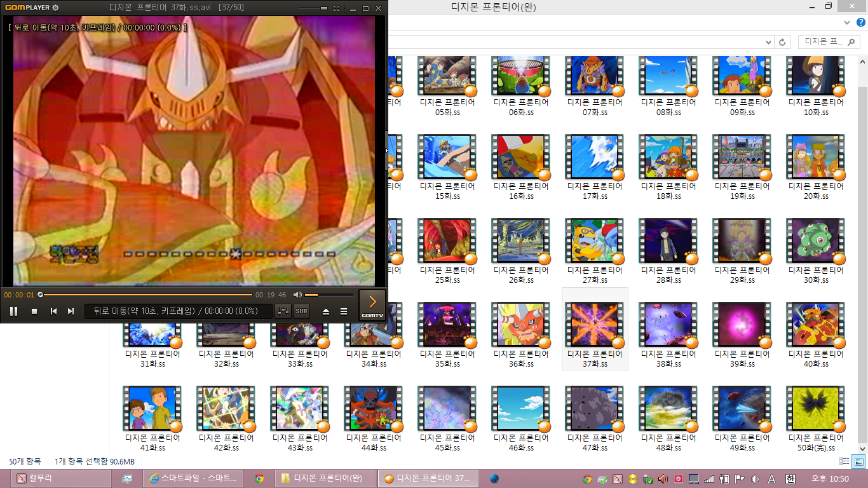Switch to 디지몬 프론티어(완) folder taskbar button
Image resolution: width=868 pixels, height=488 pixels.
[x=324, y=478]
